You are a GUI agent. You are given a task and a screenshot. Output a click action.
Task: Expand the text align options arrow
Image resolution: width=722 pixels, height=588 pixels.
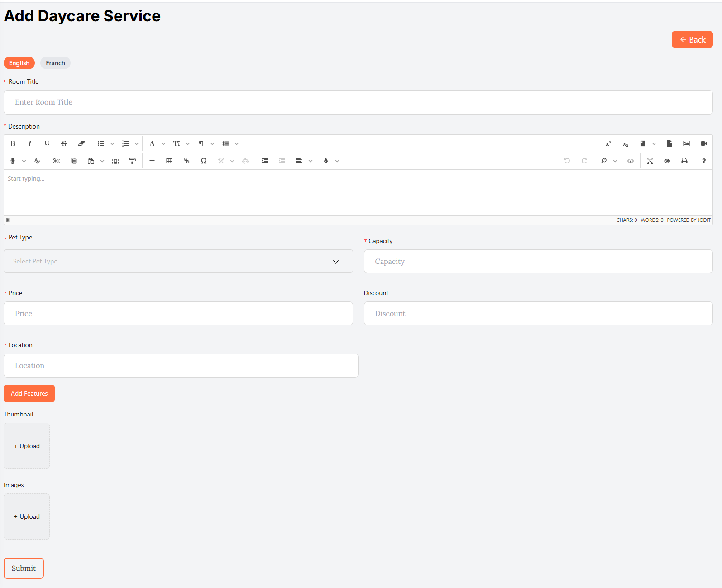(311, 161)
